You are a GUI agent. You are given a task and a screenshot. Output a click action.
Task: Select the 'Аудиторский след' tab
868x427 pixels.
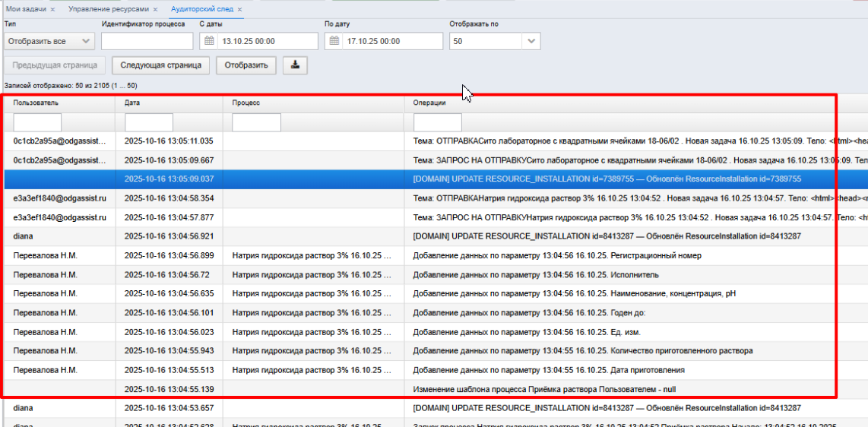[x=202, y=9]
